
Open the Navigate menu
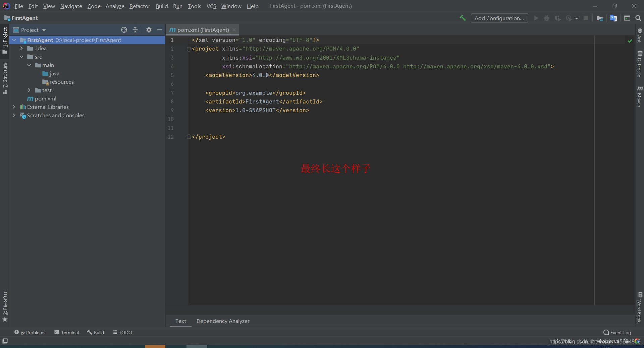(71, 6)
